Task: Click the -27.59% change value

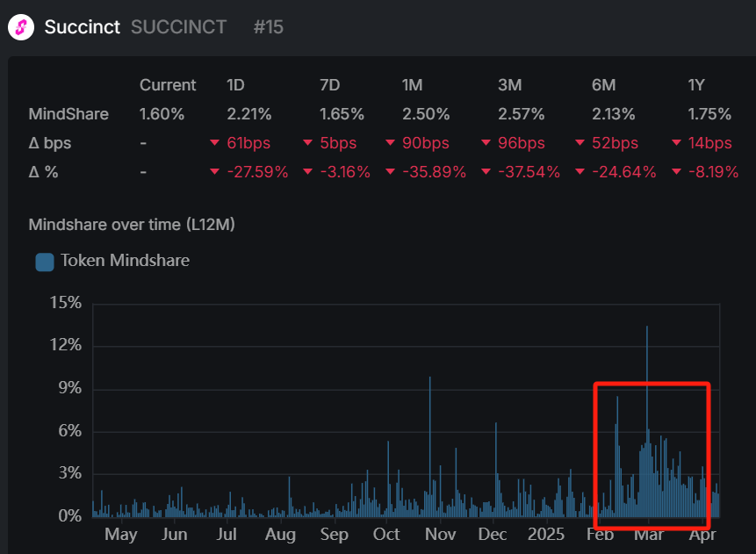Action: point(257,172)
